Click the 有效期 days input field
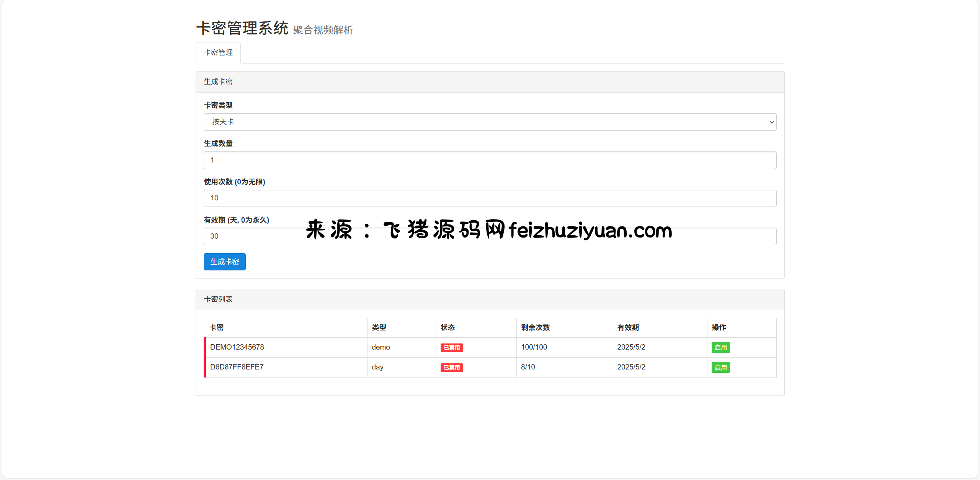 [x=253, y=236]
